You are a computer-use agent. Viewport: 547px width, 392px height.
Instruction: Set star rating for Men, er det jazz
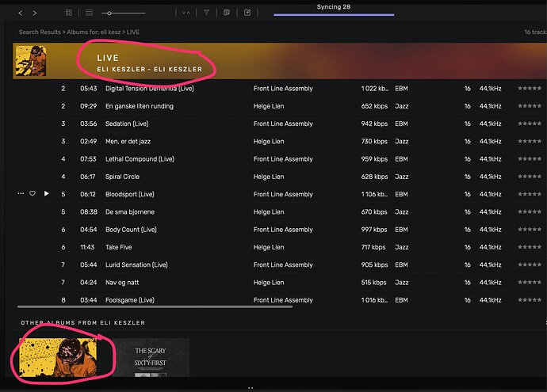tap(530, 142)
